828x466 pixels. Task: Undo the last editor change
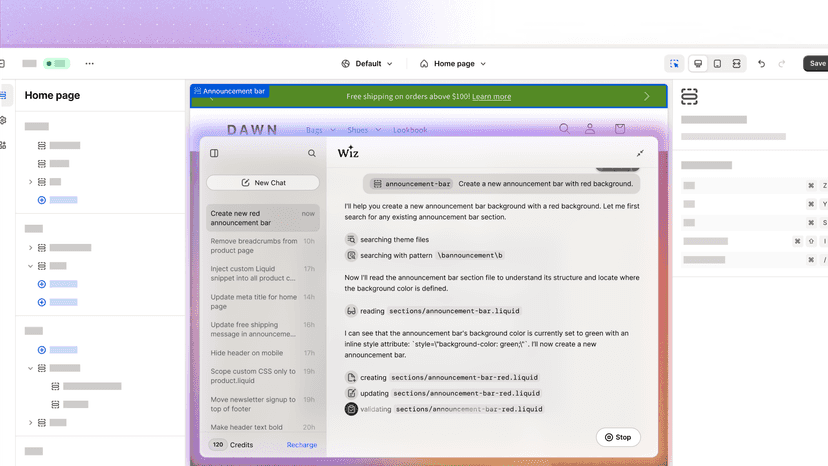[761, 63]
